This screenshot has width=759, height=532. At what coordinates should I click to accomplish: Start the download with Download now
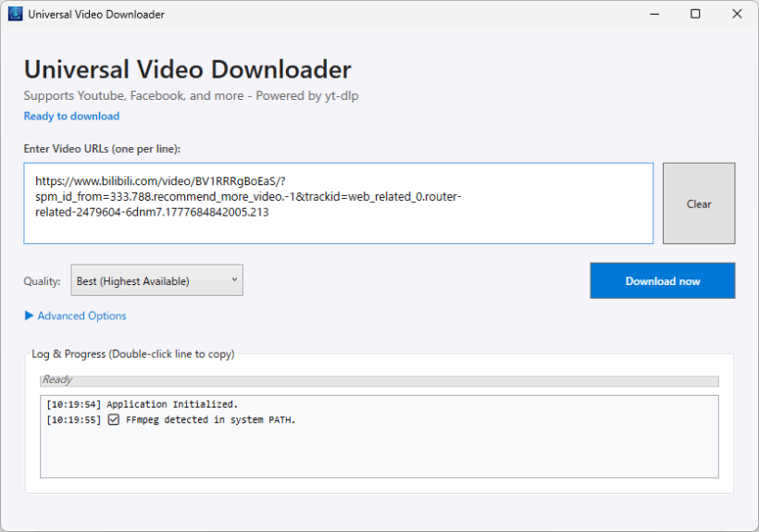662,280
